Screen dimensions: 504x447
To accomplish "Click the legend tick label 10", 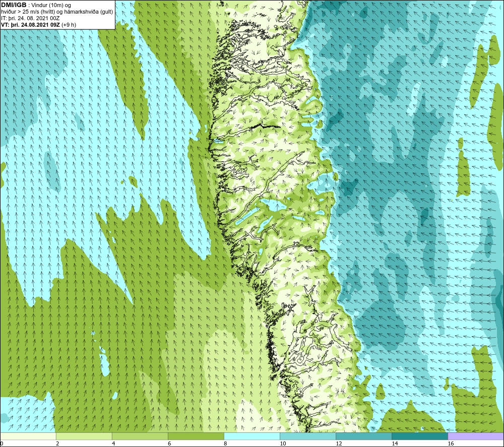I will point(283,444).
